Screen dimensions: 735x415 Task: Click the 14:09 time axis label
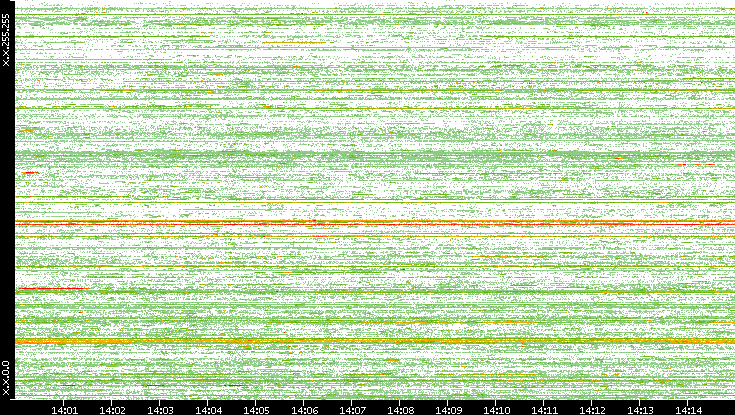coord(448,410)
